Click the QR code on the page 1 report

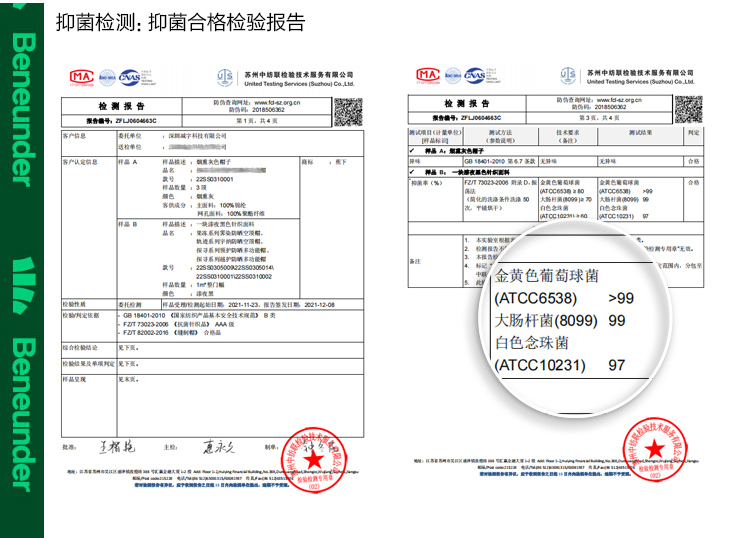coord(348,112)
